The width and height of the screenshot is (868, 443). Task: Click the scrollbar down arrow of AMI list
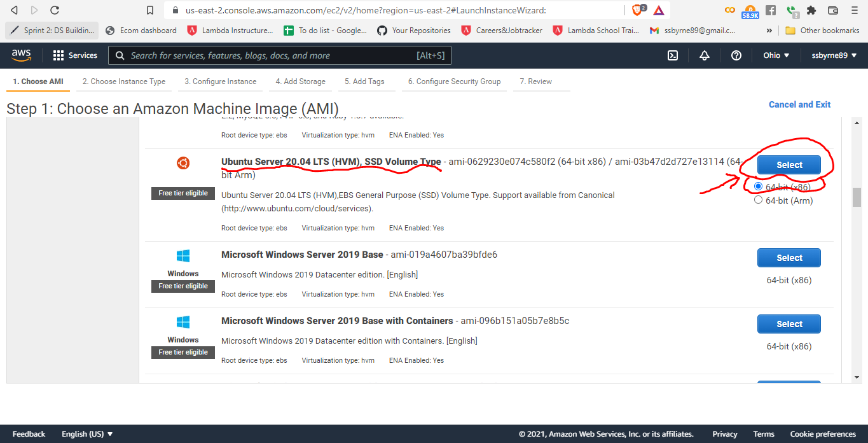click(x=857, y=377)
